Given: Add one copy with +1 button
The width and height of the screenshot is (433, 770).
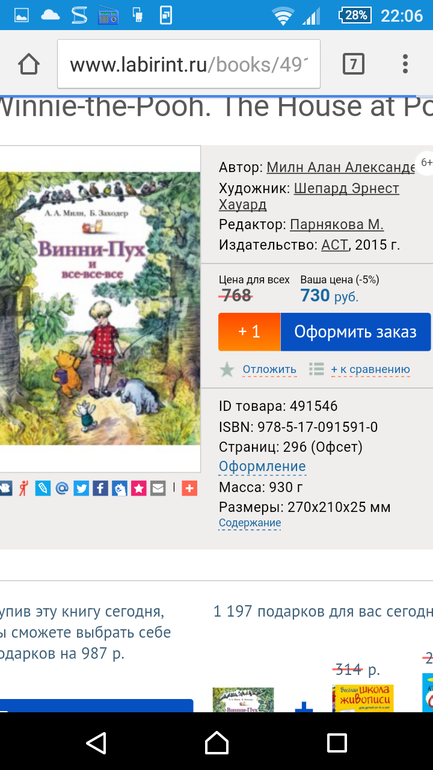Looking at the screenshot, I should pos(249,332).
